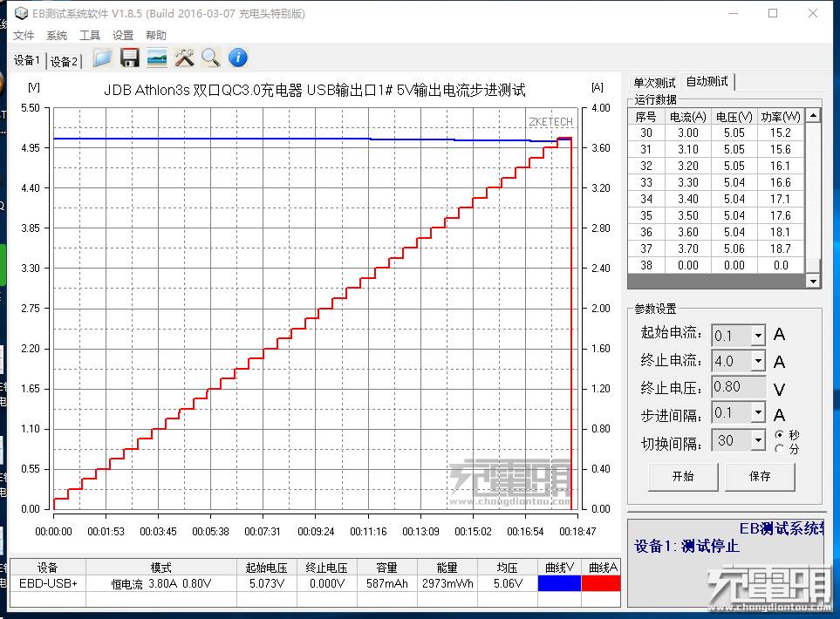Click the 序号 column header
Image resolution: width=840 pixels, height=619 pixels.
pos(646,117)
